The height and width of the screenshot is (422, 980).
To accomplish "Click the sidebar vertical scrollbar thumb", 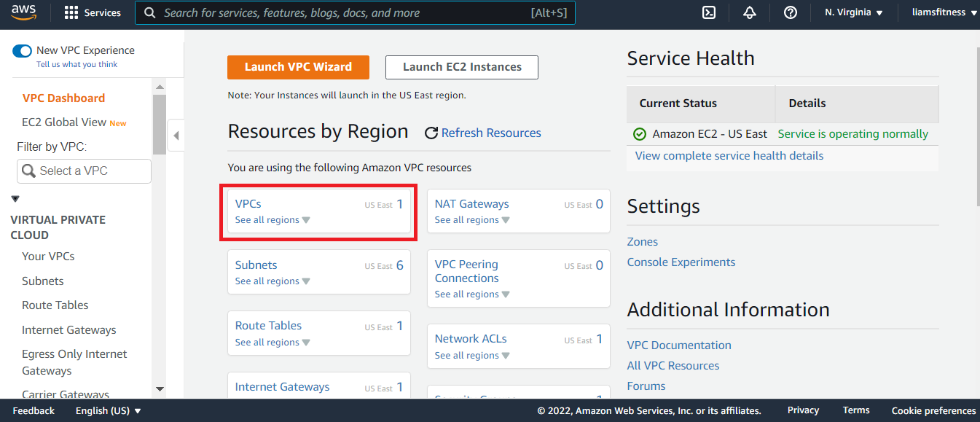I will click(x=160, y=124).
